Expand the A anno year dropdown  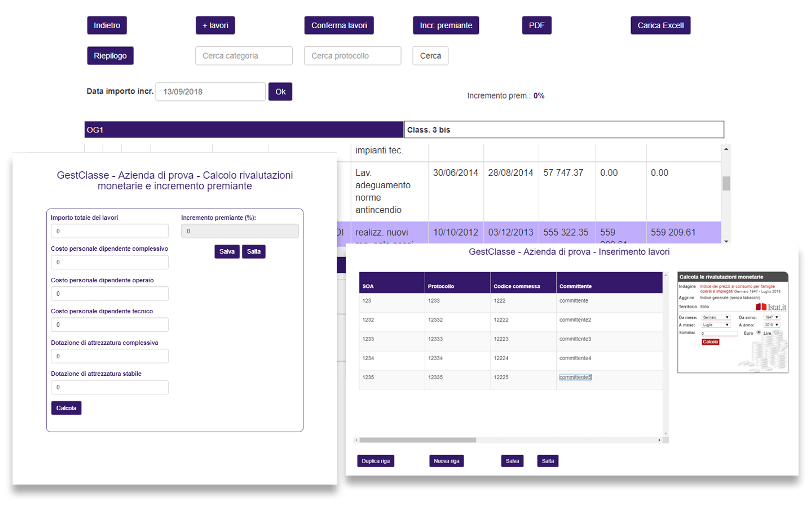(772, 325)
